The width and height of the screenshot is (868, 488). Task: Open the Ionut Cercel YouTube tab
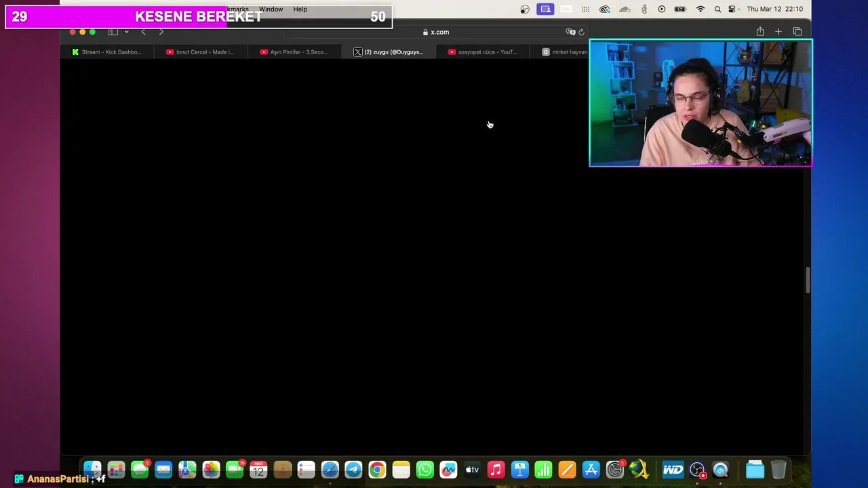coord(200,52)
